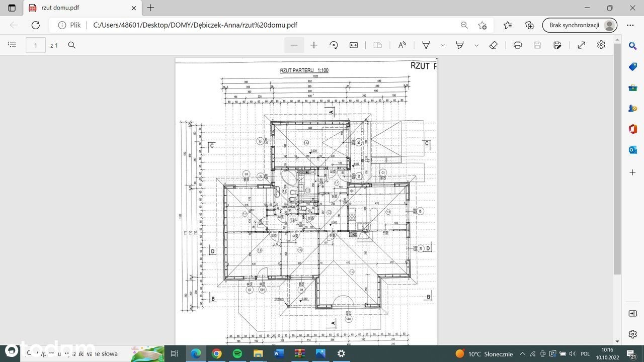Toggle fit to width view
This screenshot has height=362, width=644.
(x=354, y=45)
